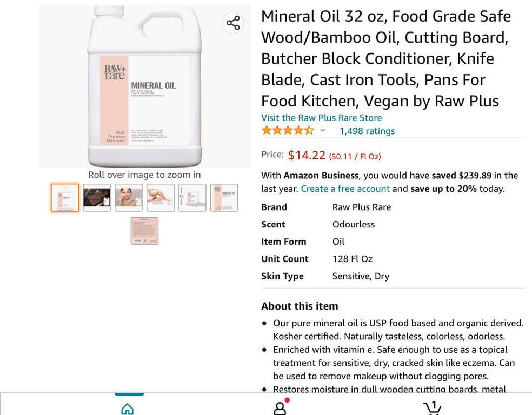Open the shopping cart icon
The image size is (532, 415).
pyautogui.click(x=432, y=408)
